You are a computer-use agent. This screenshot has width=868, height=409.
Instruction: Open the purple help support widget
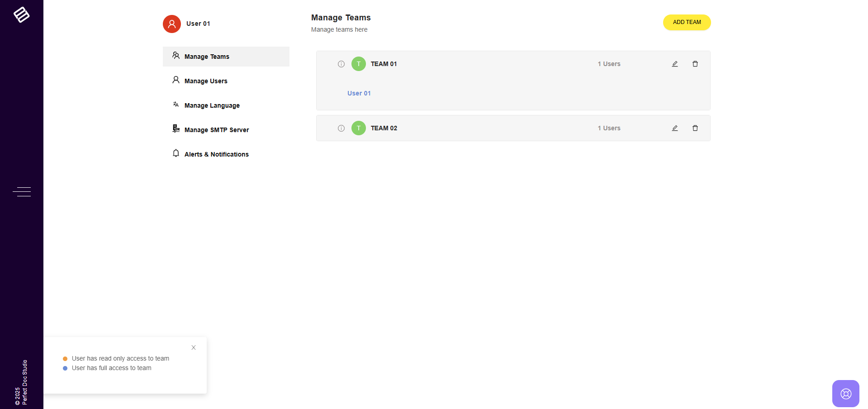[845, 394]
